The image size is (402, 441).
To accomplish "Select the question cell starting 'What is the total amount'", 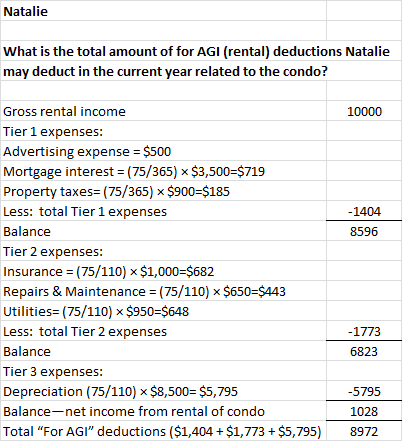I will [201, 51].
